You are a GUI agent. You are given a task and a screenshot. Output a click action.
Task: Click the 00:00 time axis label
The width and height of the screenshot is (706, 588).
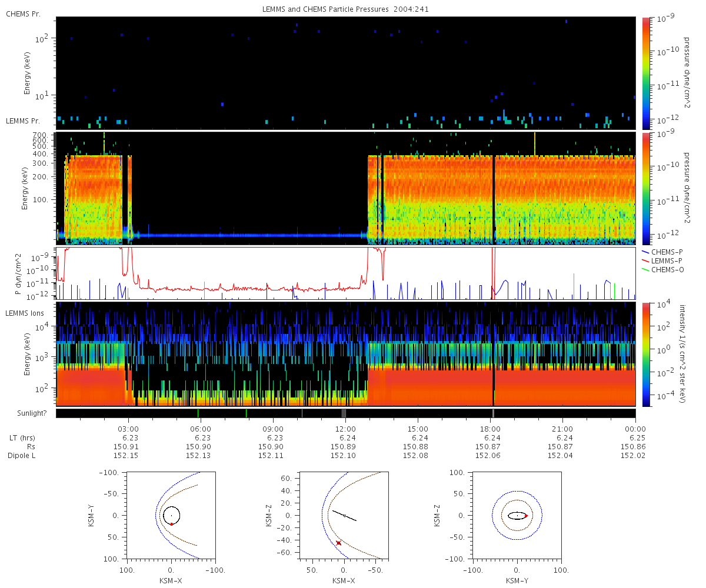[x=635, y=428]
